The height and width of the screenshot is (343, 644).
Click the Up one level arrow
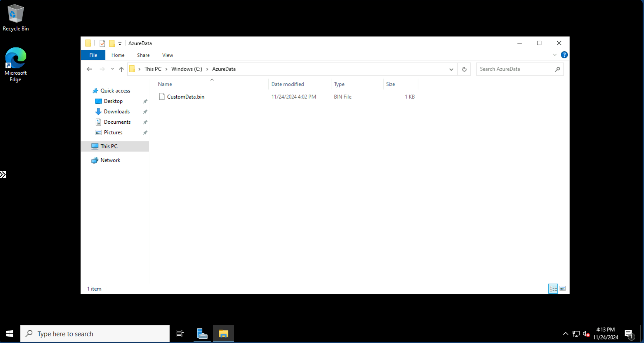(121, 69)
